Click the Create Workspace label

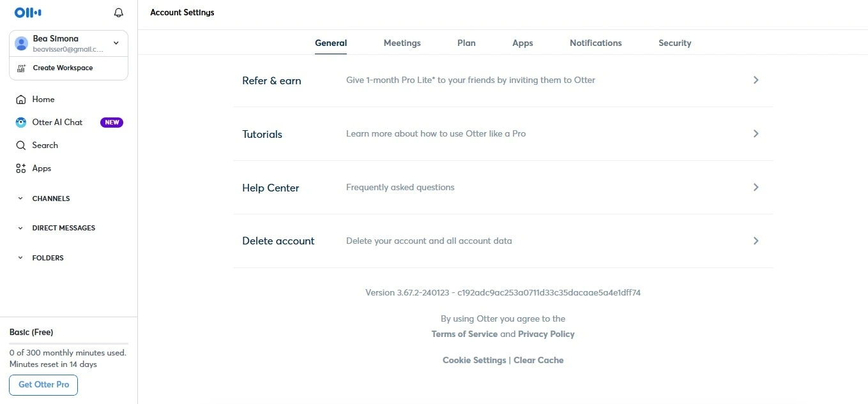(63, 68)
